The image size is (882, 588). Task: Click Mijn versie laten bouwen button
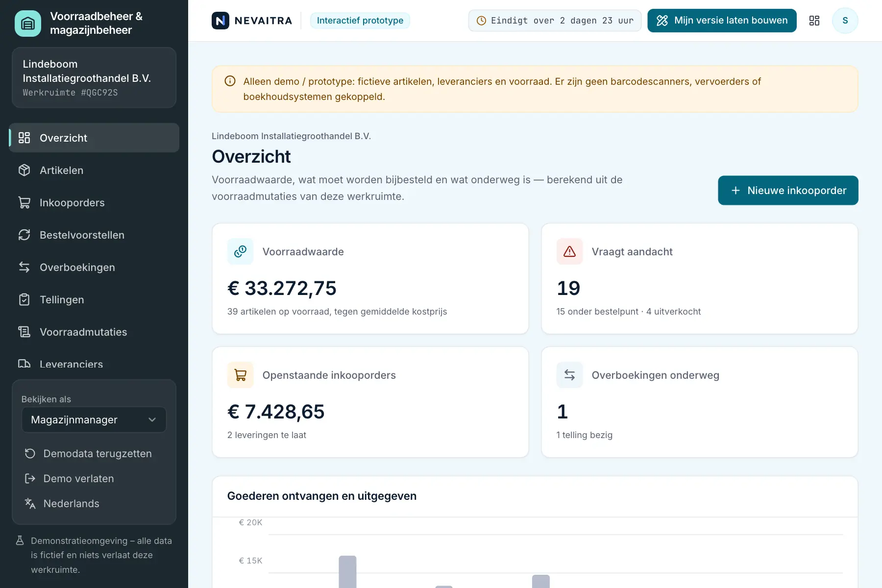[722, 21]
